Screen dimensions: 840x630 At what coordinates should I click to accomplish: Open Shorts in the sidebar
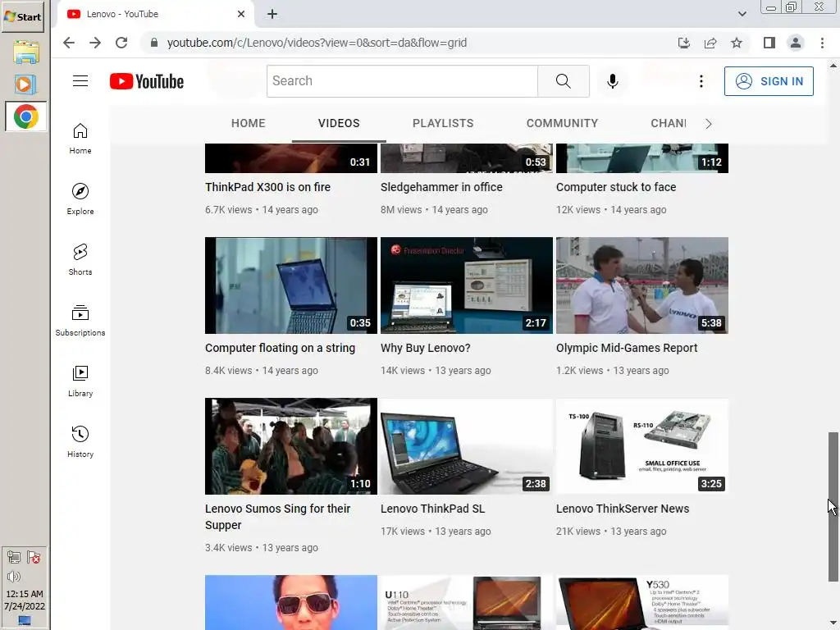click(80, 260)
